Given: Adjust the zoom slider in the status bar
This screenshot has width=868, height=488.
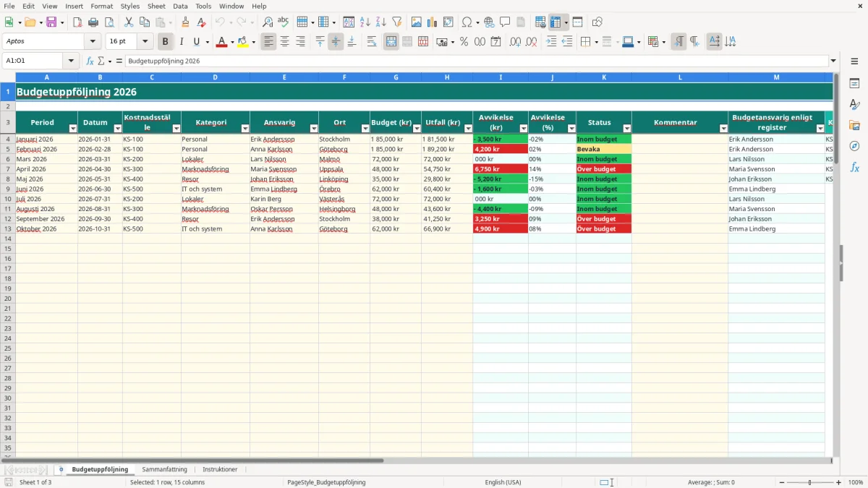Looking at the screenshot, I should (809, 482).
